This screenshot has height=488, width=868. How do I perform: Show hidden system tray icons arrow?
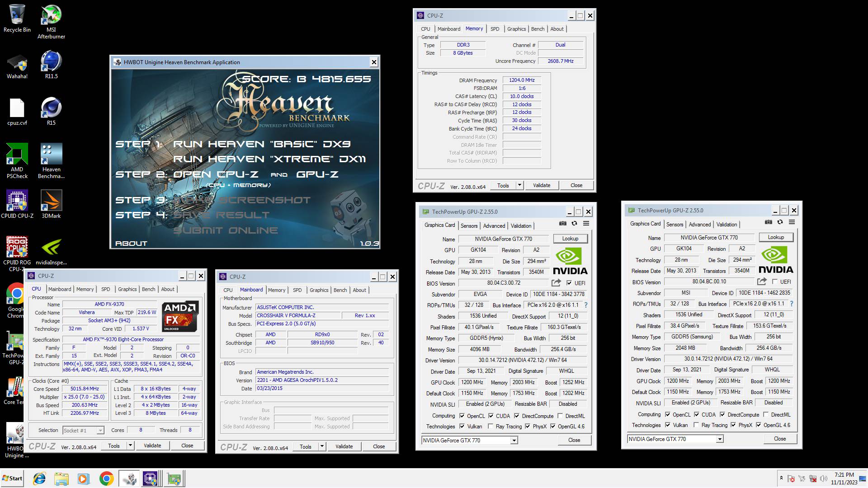pyautogui.click(x=781, y=478)
